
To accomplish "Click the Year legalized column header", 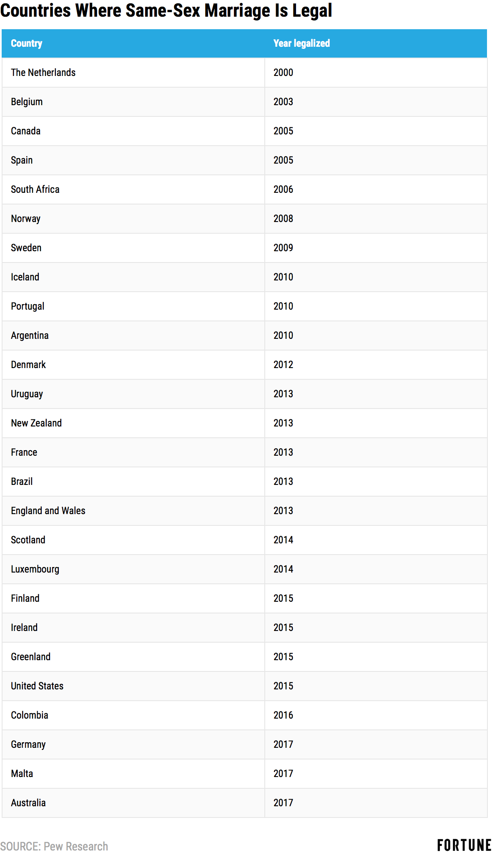I will tap(301, 43).
